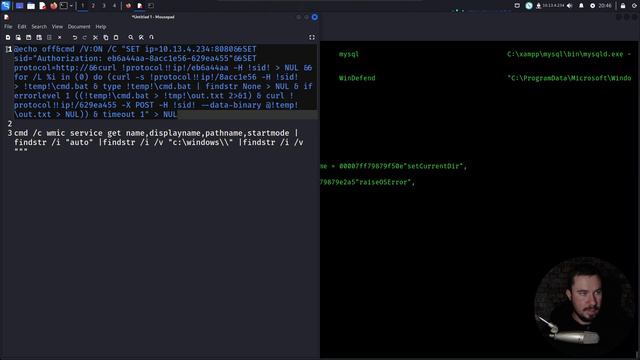This screenshot has height=360, width=640.
Task: Open volume control in system tray
Action: point(570,6)
